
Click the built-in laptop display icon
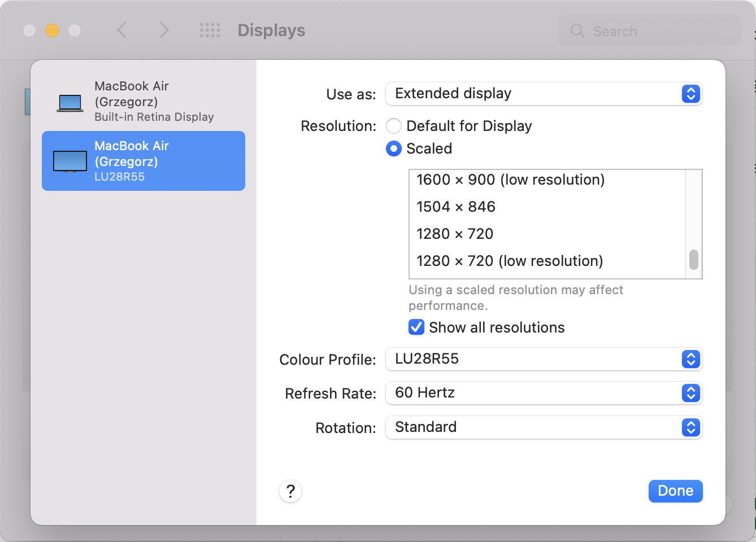(70, 103)
